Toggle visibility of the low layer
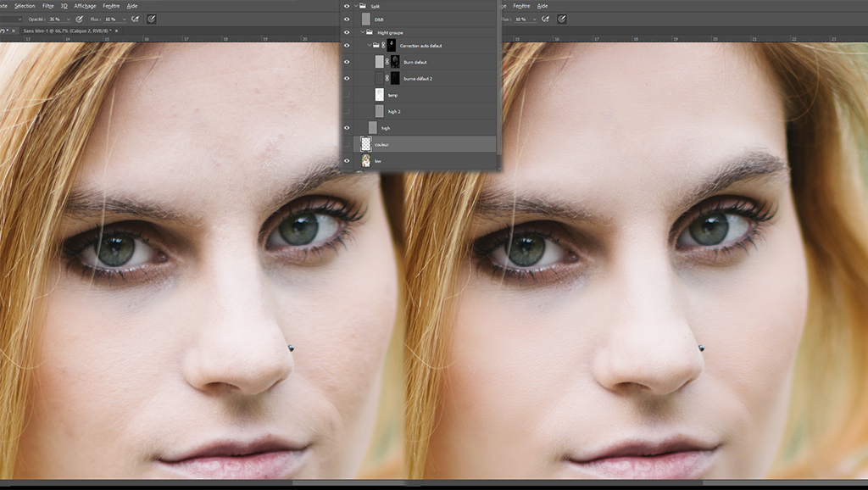The image size is (868, 490). click(x=347, y=160)
